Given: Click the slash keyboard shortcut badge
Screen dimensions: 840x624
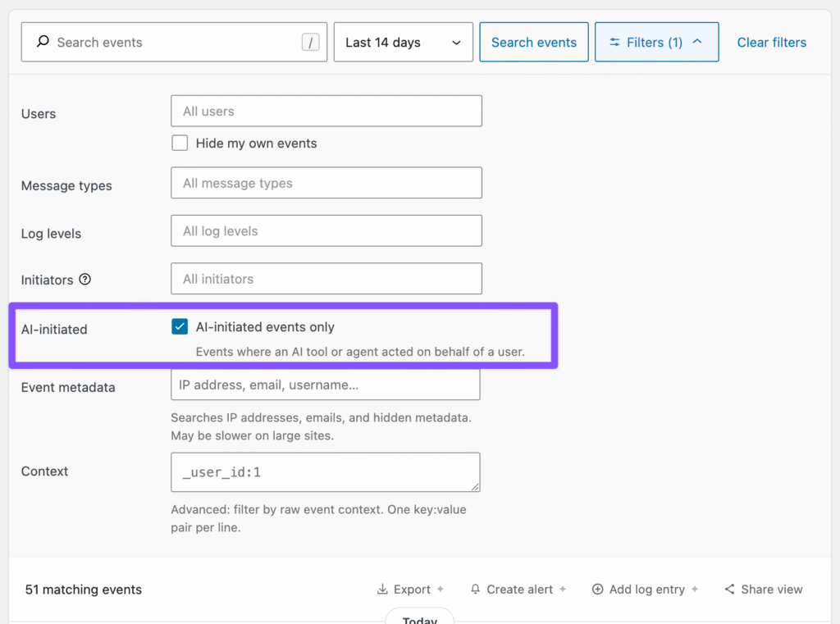Looking at the screenshot, I should 311,42.
